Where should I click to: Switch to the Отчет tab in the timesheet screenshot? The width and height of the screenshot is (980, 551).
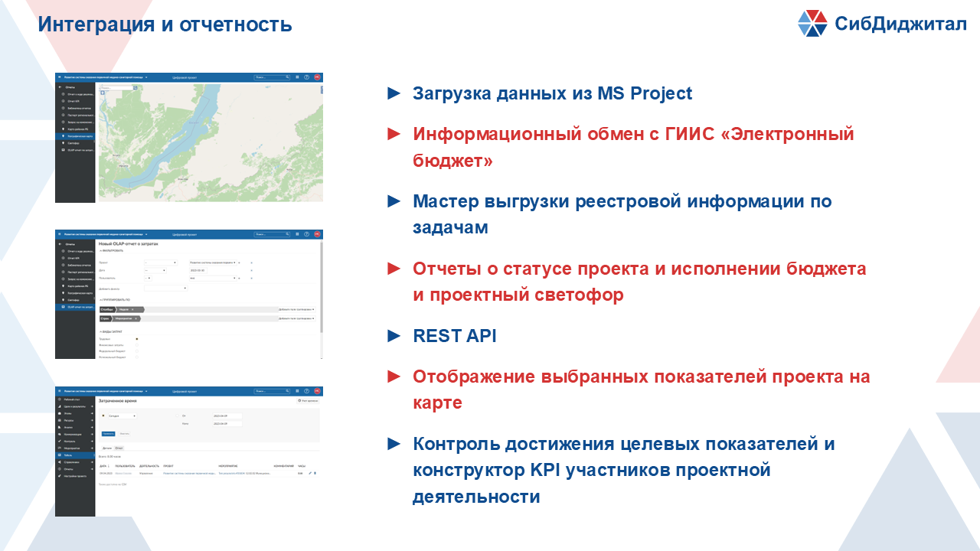point(119,448)
